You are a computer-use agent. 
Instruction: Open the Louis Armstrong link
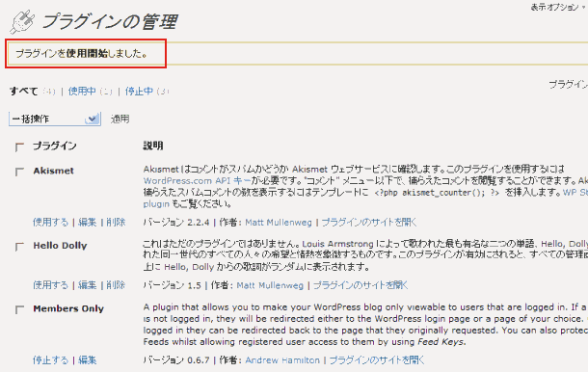tap(338, 244)
